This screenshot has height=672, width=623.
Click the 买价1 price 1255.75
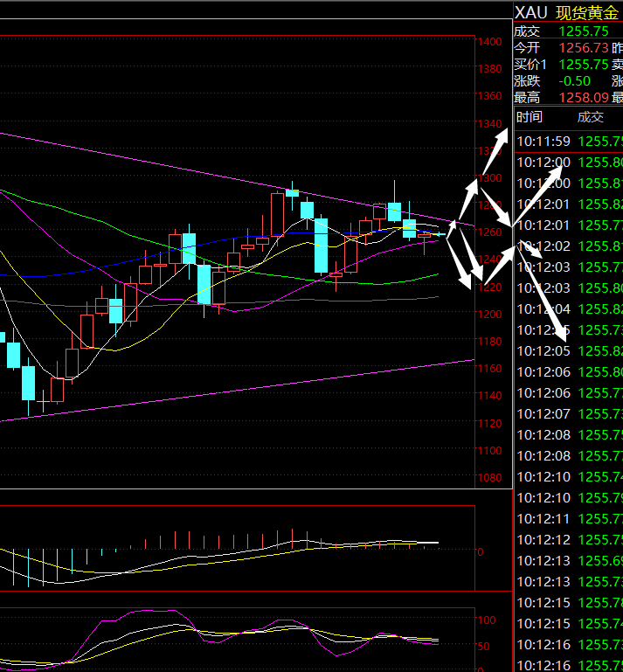tap(583, 64)
